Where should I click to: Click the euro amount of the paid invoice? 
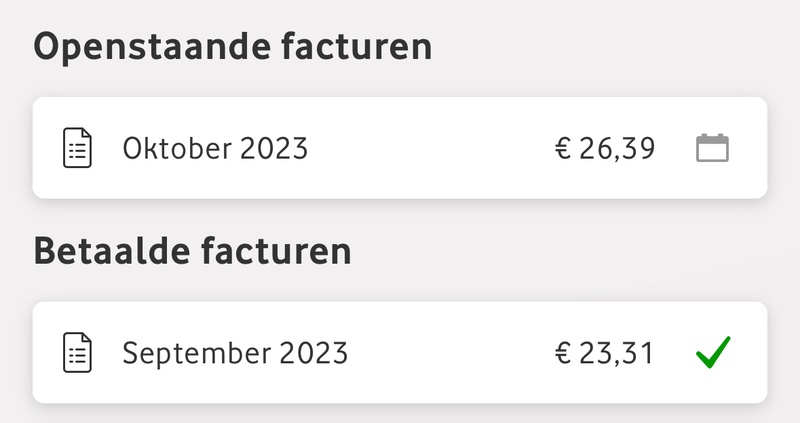click(604, 353)
